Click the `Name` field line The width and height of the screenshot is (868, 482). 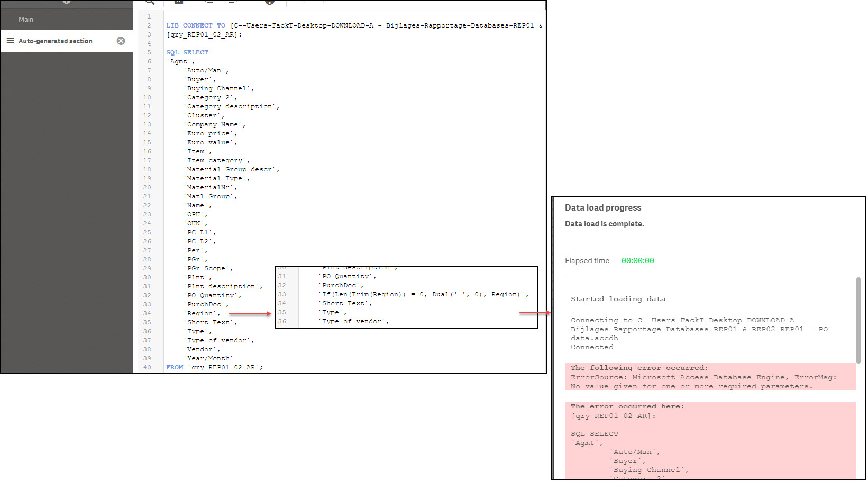click(198, 205)
